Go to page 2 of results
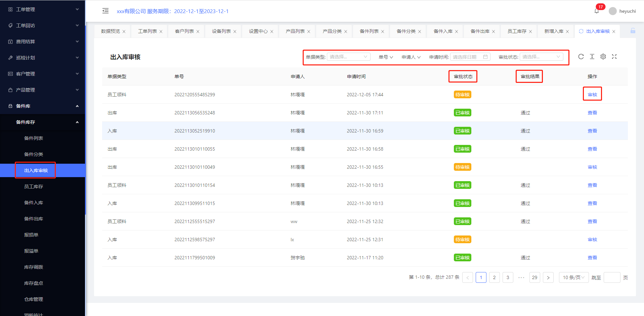Viewport: 644px width, 316px height. coord(494,277)
